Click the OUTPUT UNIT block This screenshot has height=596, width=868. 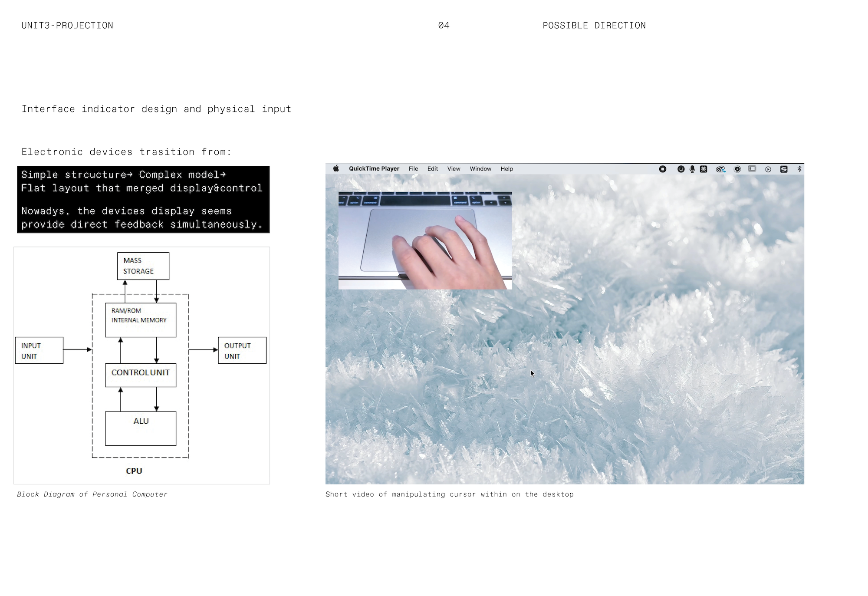(x=242, y=350)
